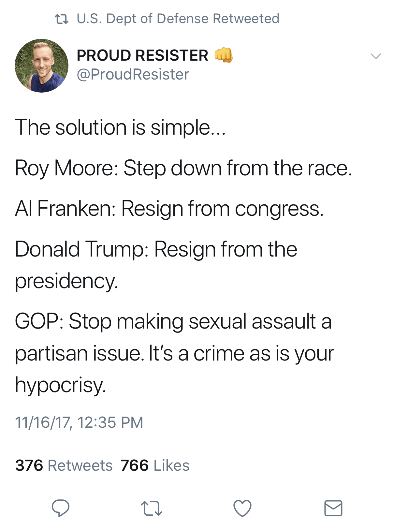
Task: Click the line starting with "GOP: Stop making"
Action: pyautogui.click(x=173, y=321)
